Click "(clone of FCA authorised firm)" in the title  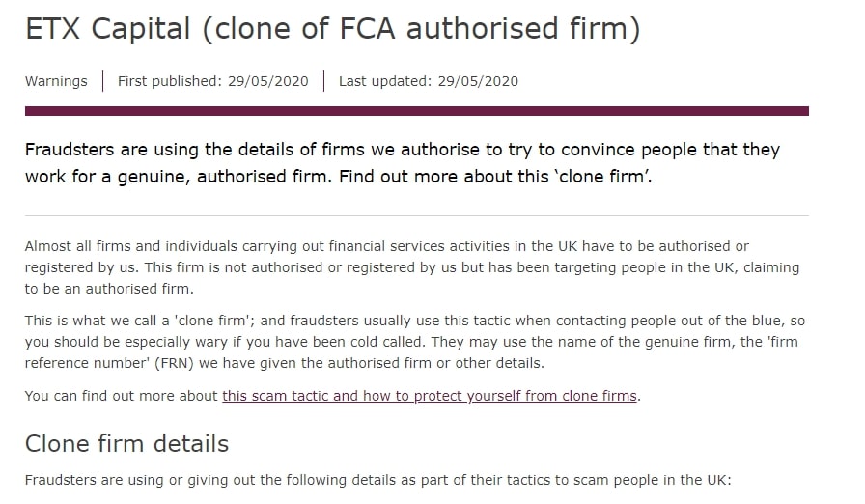[x=421, y=29]
